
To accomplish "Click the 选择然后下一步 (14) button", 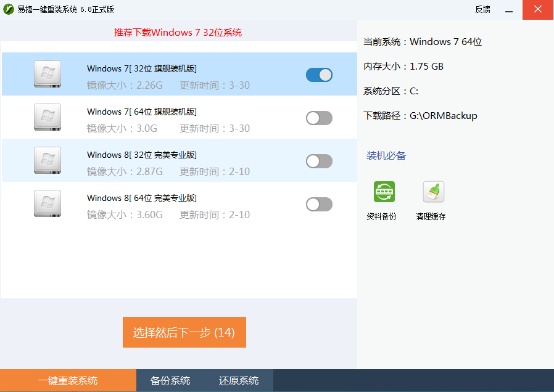I will (x=184, y=332).
